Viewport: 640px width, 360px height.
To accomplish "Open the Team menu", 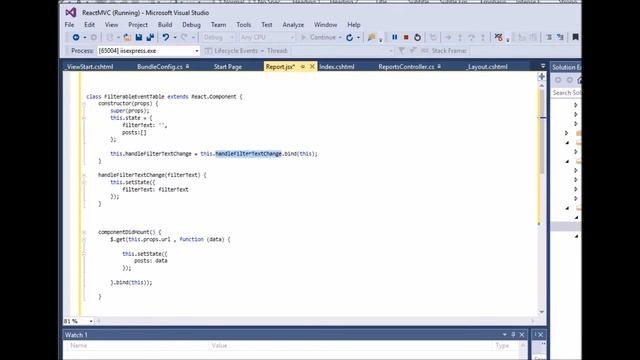I will (x=218, y=25).
